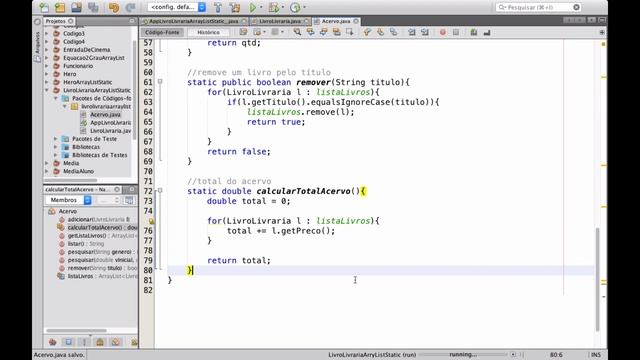Image resolution: width=640 pixels, height=360 pixels.
Task: Toggle Show Non-Public Members filter in Navigator
Action: coord(100,342)
